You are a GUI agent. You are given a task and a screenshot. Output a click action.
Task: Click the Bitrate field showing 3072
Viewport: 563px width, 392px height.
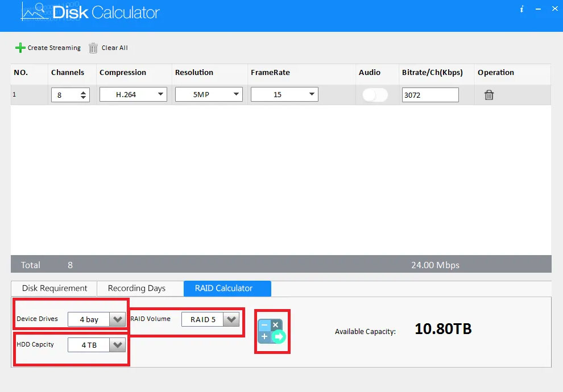[430, 95]
